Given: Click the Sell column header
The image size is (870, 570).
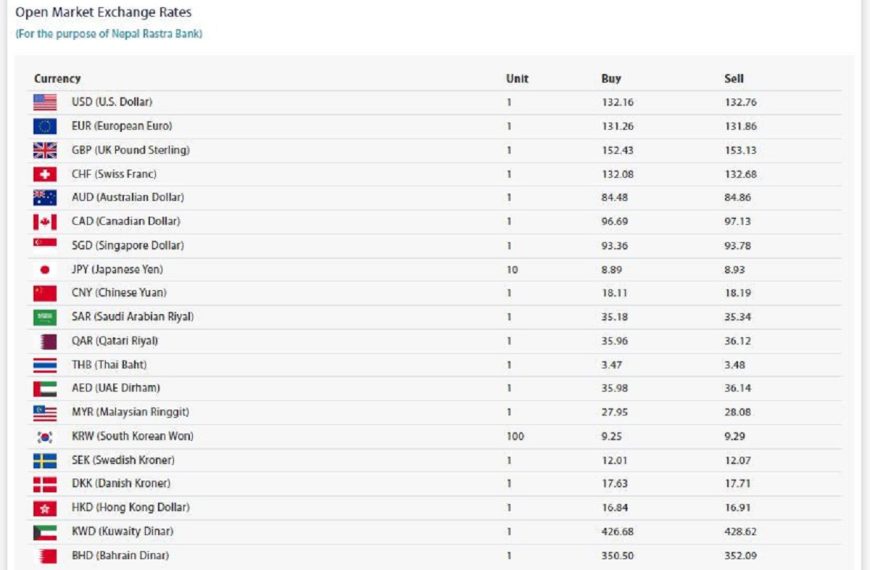Looking at the screenshot, I should pyautogui.click(x=734, y=78).
